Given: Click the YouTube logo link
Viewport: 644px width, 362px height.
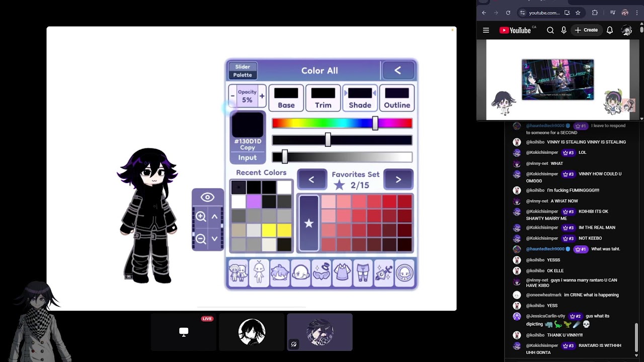Looking at the screenshot, I should (x=515, y=30).
